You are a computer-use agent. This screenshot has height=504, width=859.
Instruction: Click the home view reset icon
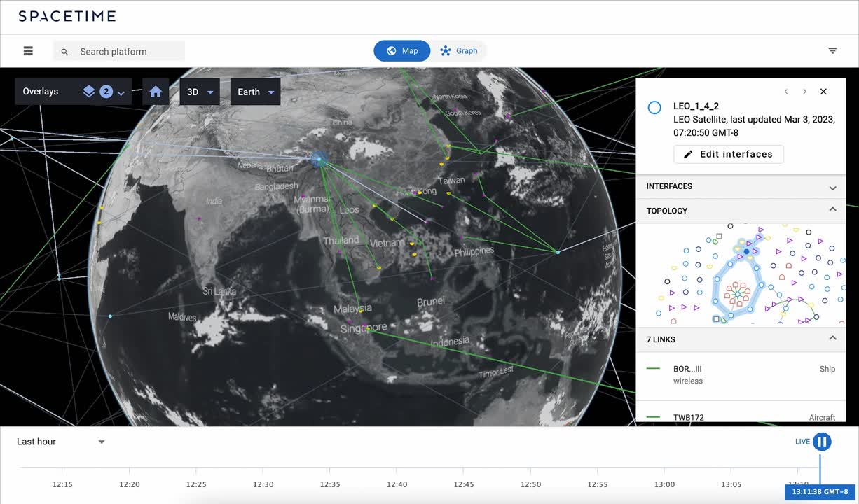pyautogui.click(x=156, y=92)
